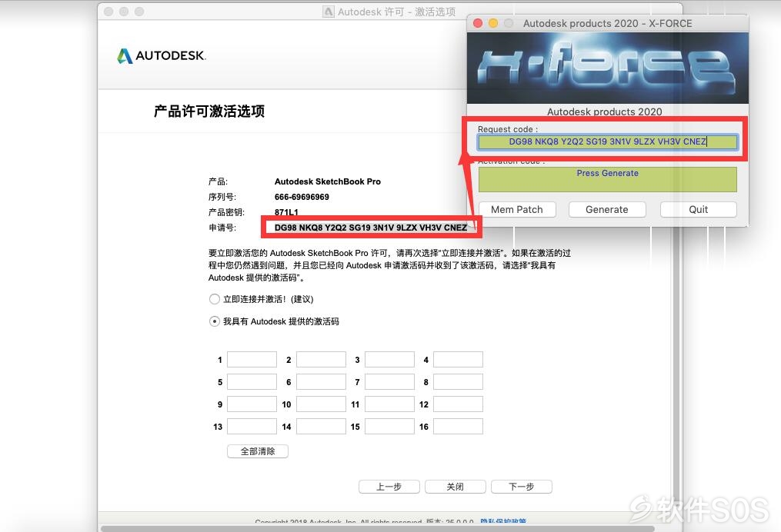Click the red close button of X-FORCE window
781x532 pixels.
[x=478, y=23]
